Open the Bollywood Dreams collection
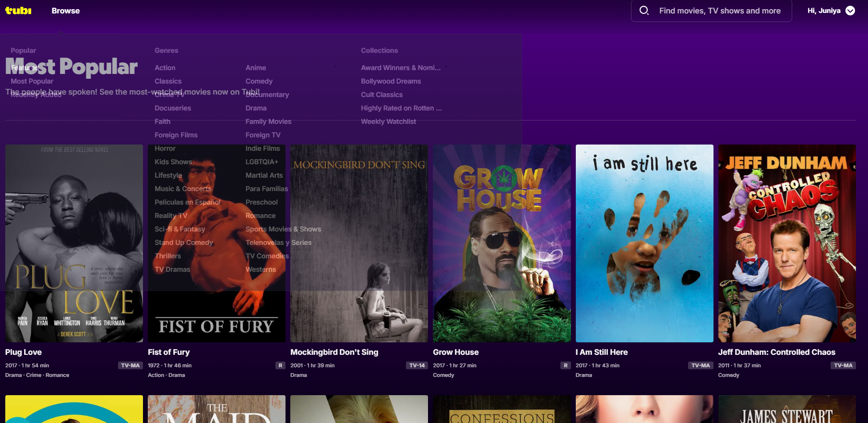This screenshot has height=423, width=868. click(391, 81)
